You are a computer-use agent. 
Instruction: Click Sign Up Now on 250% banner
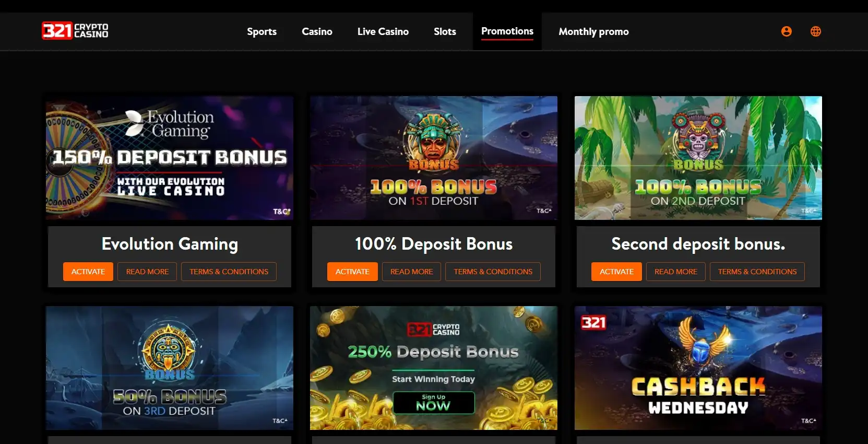point(434,403)
